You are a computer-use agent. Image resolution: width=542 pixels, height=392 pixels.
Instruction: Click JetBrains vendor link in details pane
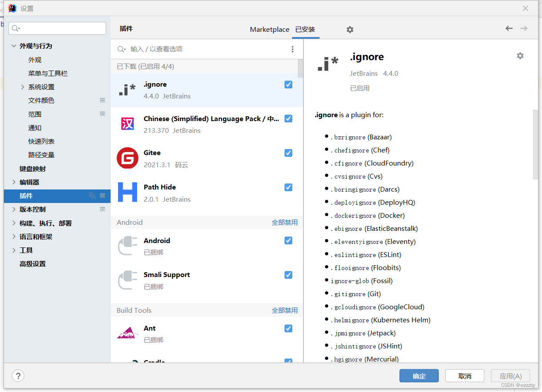[364, 73]
